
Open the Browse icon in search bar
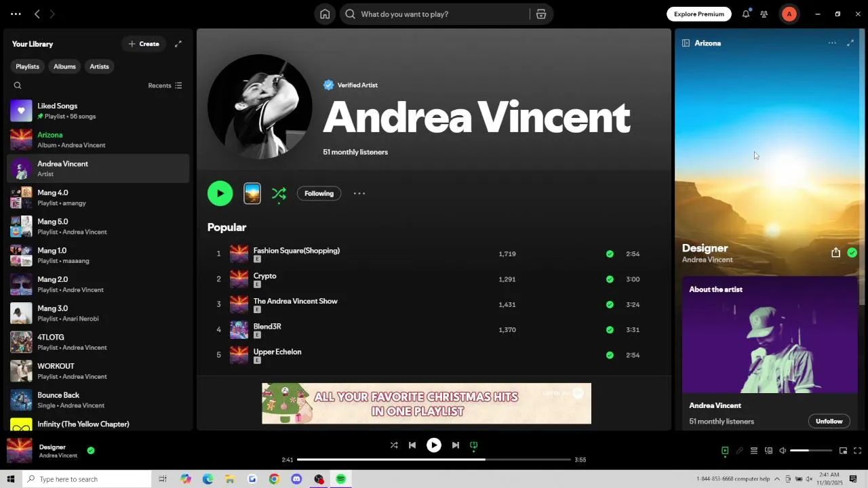point(541,14)
